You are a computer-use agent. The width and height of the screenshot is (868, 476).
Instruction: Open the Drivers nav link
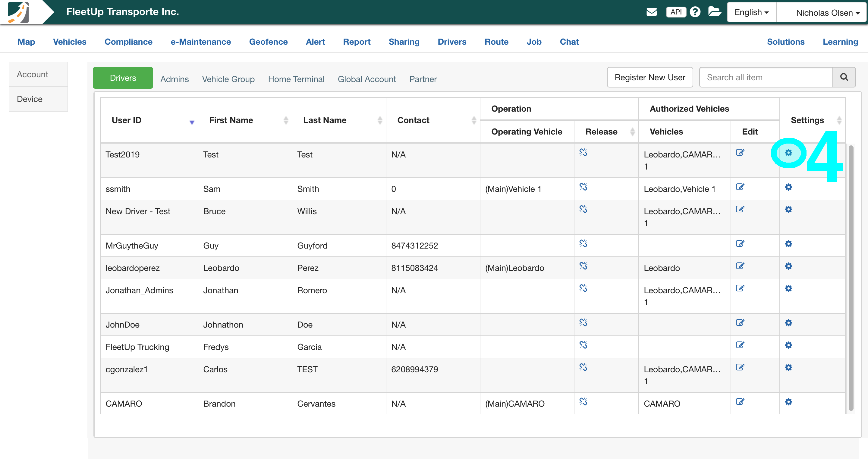(452, 42)
